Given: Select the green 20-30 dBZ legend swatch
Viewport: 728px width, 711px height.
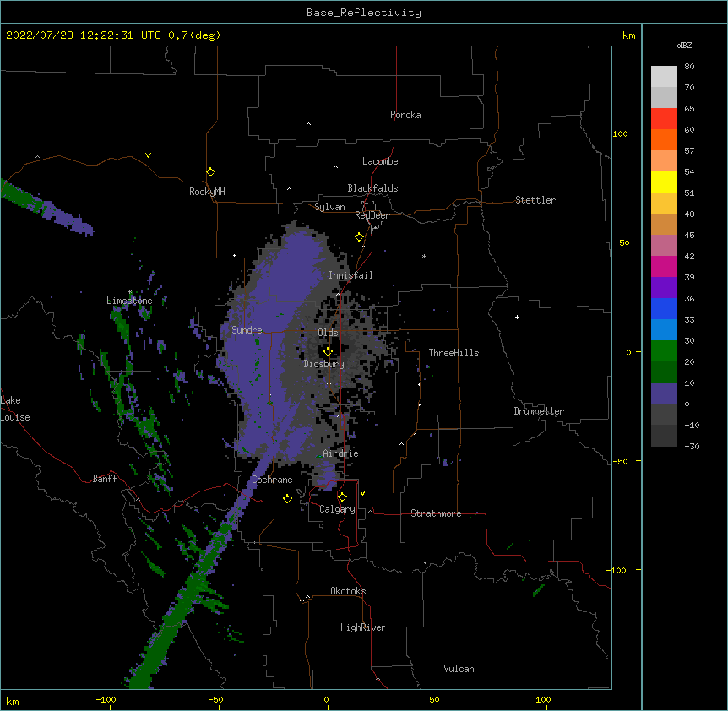Looking at the screenshot, I should coord(664,351).
